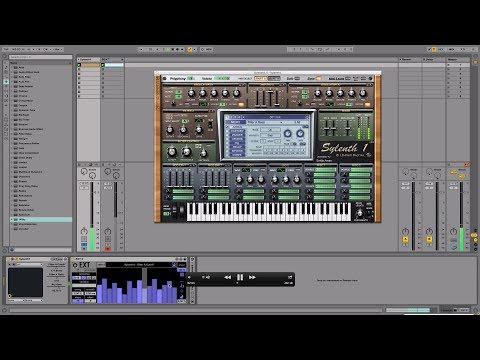The width and height of the screenshot is (480, 360).
Task: Select Part B in Sylenth1 header
Action: pyautogui.click(x=274, y=78)
